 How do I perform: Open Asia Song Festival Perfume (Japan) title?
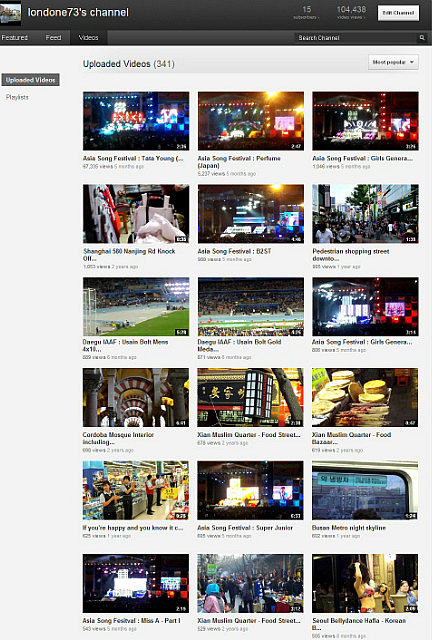coord(239,162)
